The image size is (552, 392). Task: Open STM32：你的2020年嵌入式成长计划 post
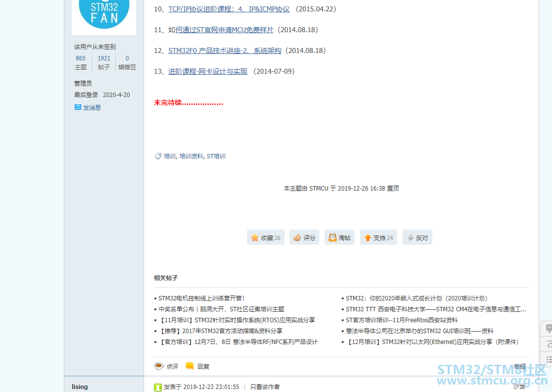click(x=417, y=298)
